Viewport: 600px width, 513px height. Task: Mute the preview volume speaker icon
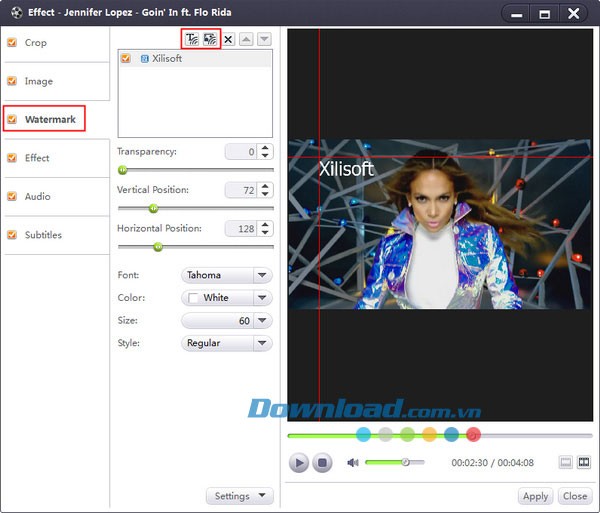pos(352,463)
